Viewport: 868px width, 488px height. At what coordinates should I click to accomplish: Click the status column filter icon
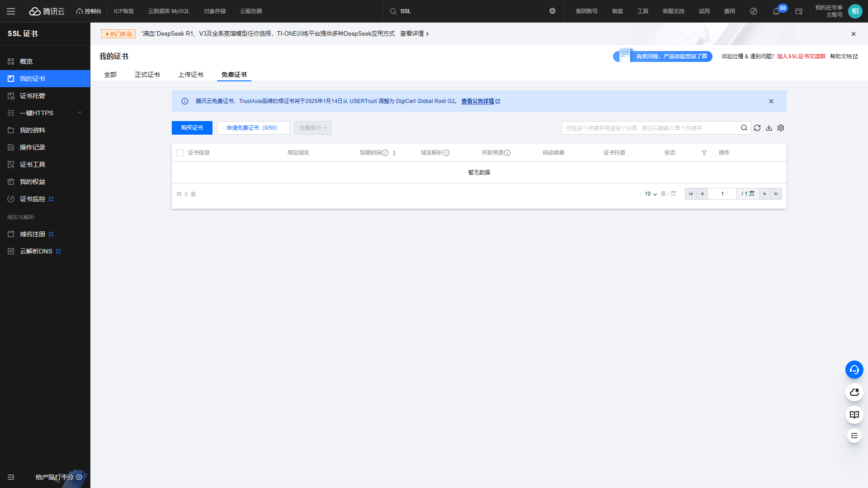pyautogui.click(x=704, y=153)
